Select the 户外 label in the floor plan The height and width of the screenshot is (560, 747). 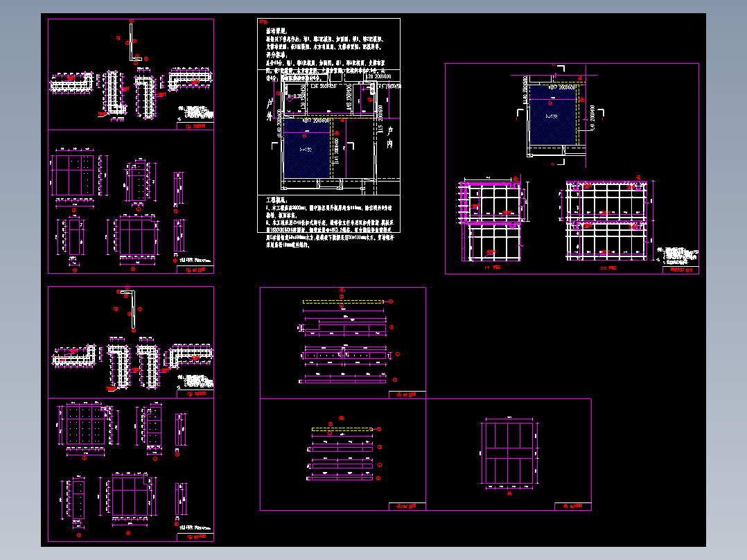(270, 110)
